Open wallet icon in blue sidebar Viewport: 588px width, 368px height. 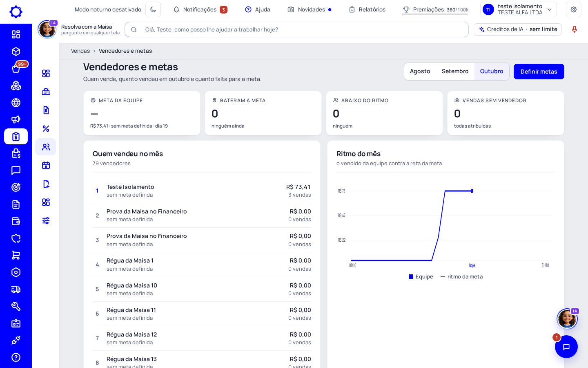[16, 221]
